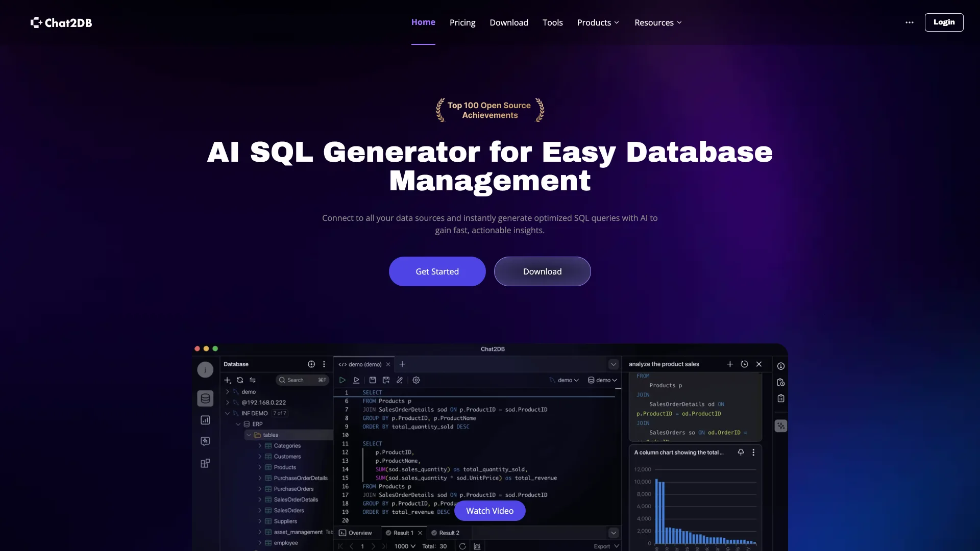980x551 pixels.
Task: Click the run query play icon
Action: point(342,380)
